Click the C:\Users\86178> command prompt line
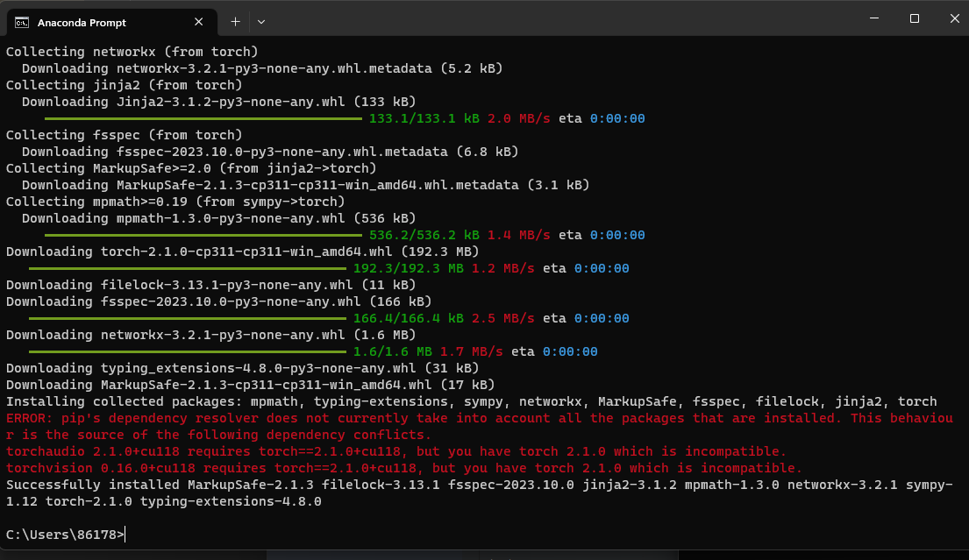Viewport: 969px width, 560px height. tap(66, 535)
